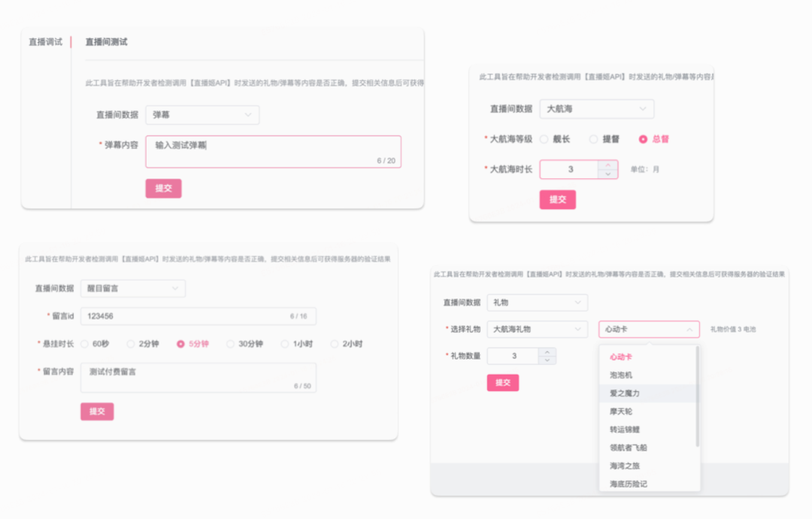Focus the 留言id input field
The height and width of the screenshot is (519, 812).
pyautogui.click(x=198, y=317)
